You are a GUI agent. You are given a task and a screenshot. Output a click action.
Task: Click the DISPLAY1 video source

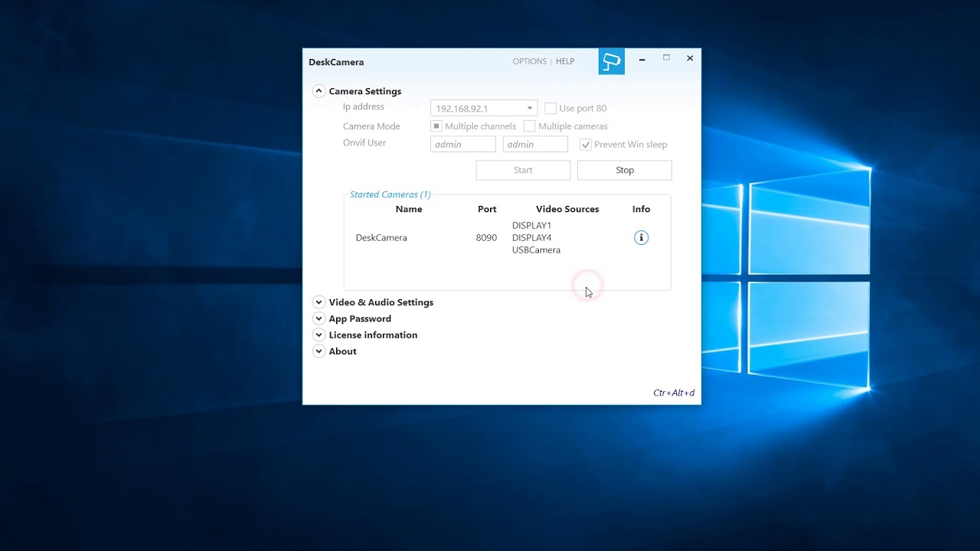click(531, 226)
